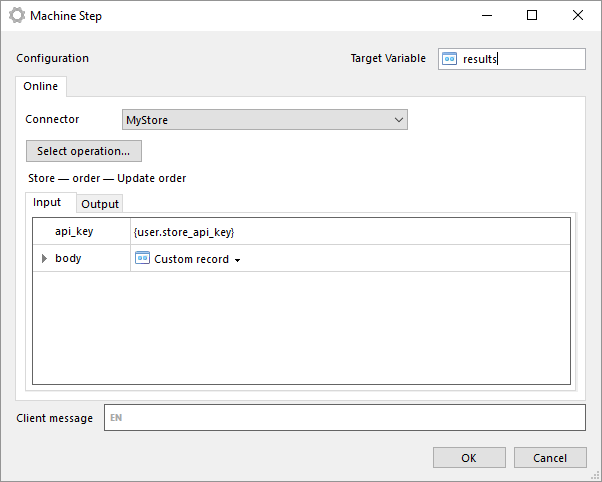Click the Select operation button
602x482 pixels.
(84, 151)
